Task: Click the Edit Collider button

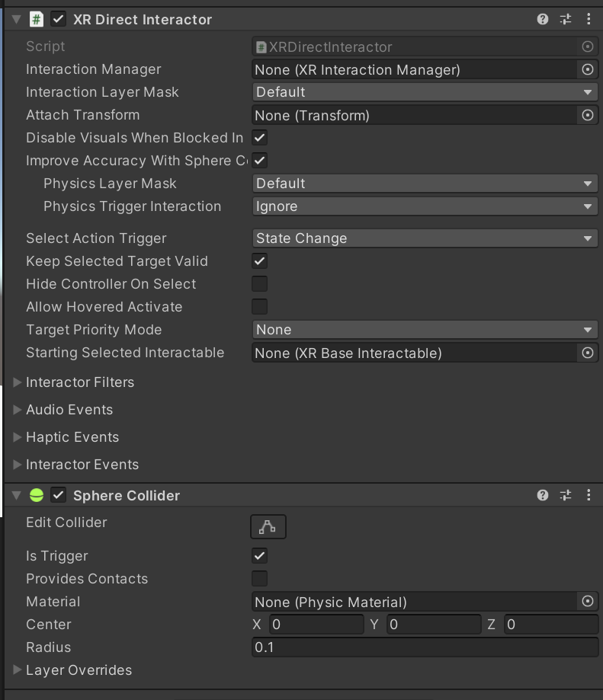Action: tap(268, 526)
